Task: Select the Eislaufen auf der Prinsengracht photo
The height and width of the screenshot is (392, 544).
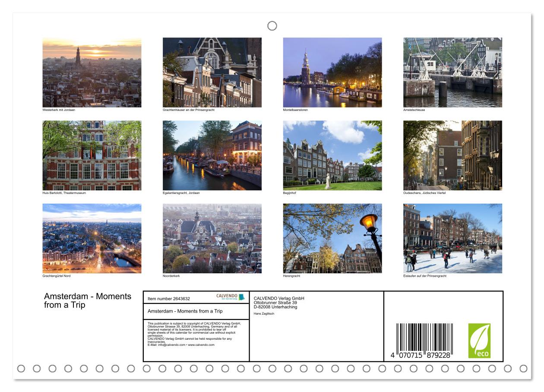Action: point(452,238)
